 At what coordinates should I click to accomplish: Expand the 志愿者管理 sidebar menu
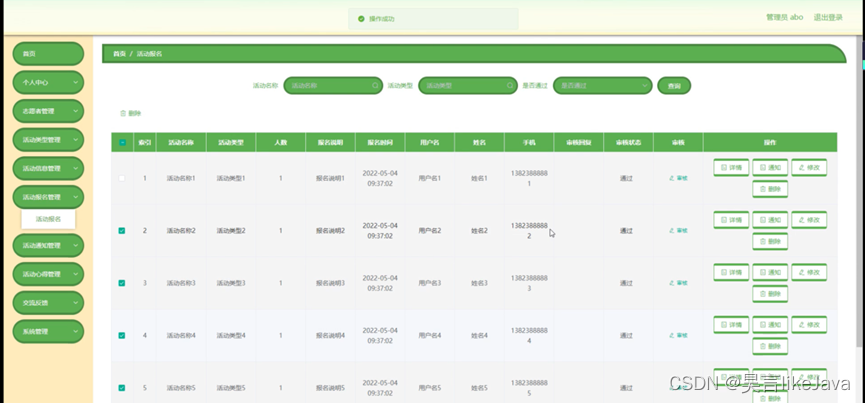(x=48, y=111)
